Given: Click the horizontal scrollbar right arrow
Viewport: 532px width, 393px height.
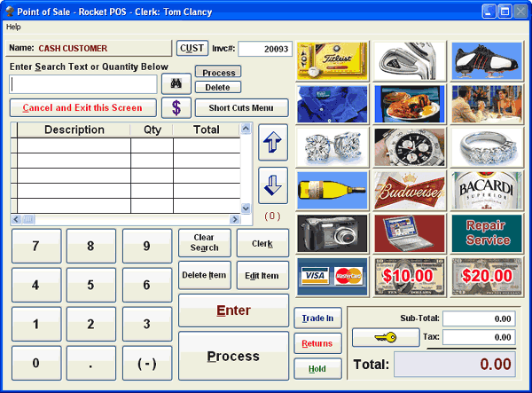Looking at the screenshot, I should click(234, 220).
